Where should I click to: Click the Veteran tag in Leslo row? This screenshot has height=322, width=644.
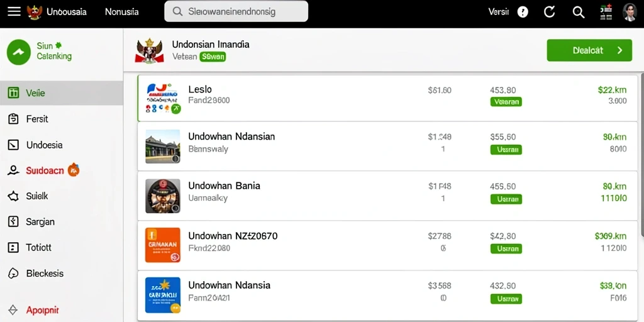pos(506,102)
